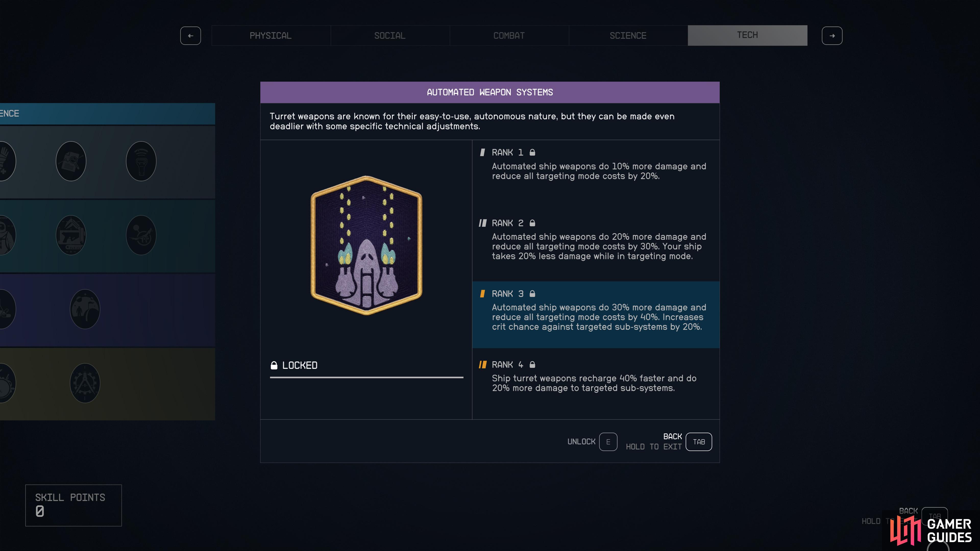Open the Social skills tab
This screenshot has height=551, width=980.
(x=390, y=36)
